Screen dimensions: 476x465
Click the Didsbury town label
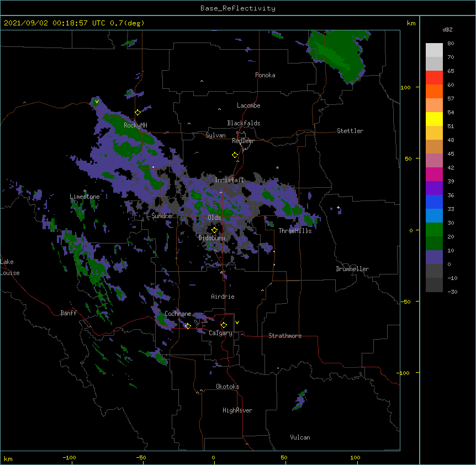pyautogui.click(x=211, y=238)
